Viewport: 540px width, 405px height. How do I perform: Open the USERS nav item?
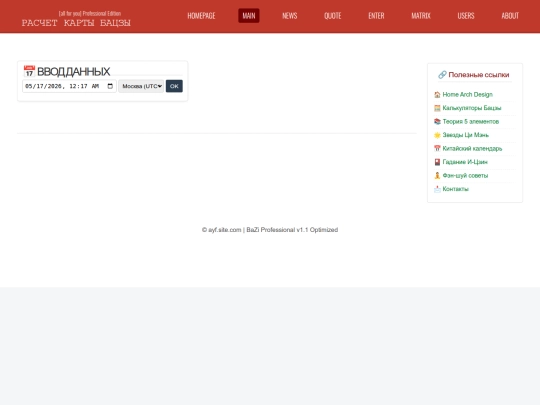click(x=466, y=16)
